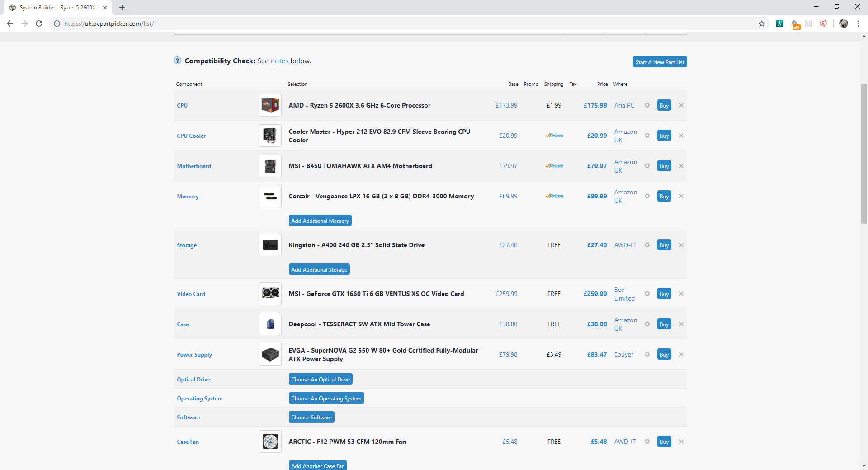Click the Compatibility Check help icon
Screen dimensions: 868x470
pos(178,61)
